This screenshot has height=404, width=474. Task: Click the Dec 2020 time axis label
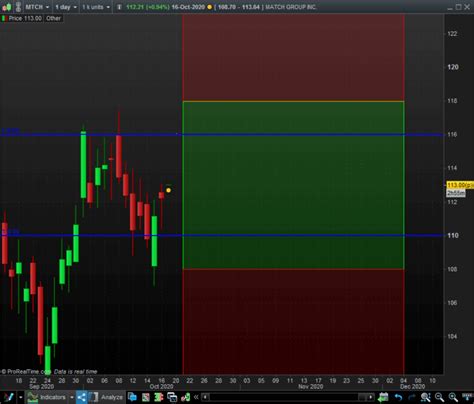pyautogui.click(x=412, y=387)
